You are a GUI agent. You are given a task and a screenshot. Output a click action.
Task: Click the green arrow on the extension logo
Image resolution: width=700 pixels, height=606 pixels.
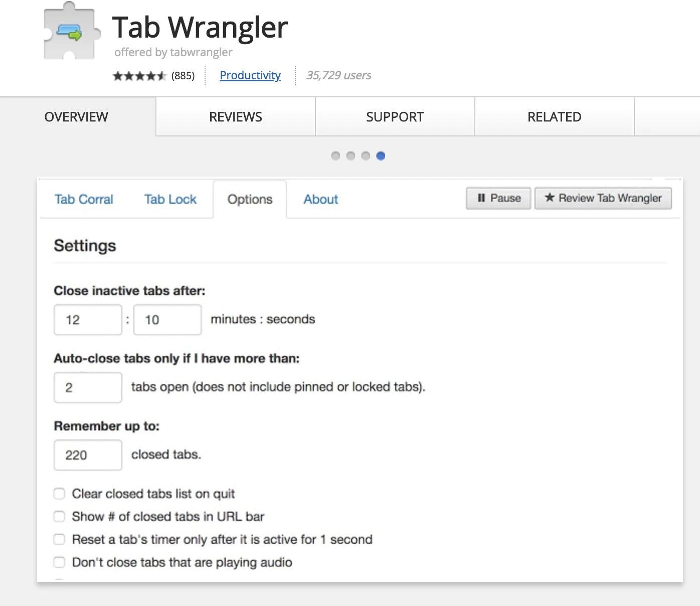point(74,35)
